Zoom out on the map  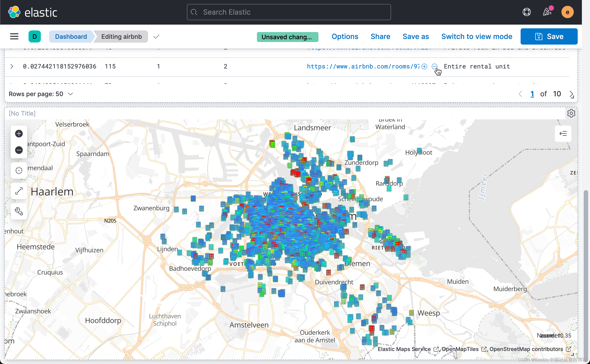[x=19, y=150]
